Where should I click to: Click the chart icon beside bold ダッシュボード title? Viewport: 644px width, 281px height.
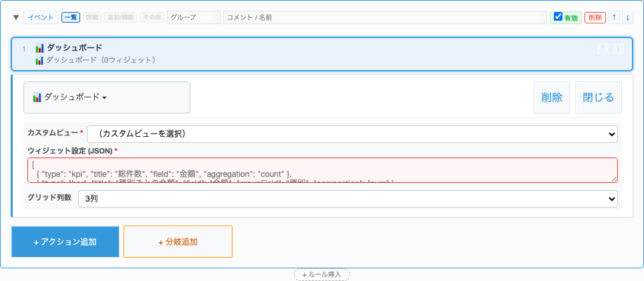pos(39,48)
